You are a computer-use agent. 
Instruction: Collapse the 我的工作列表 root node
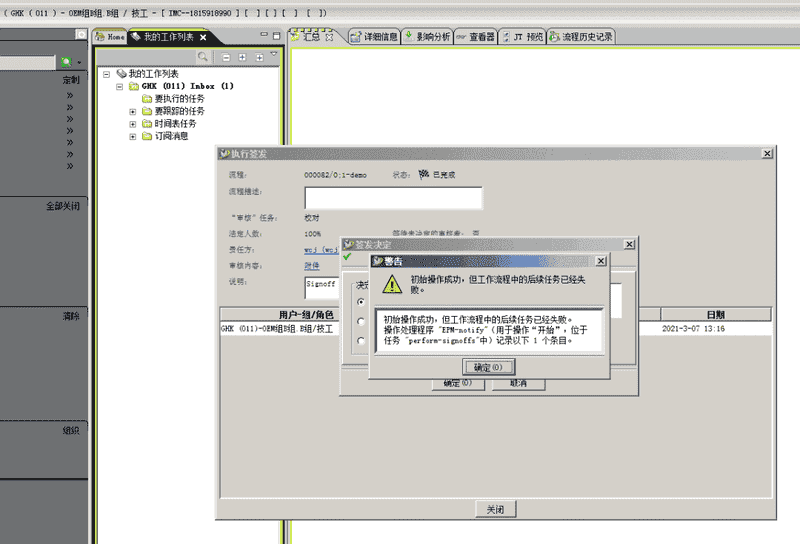click(x=106, y=74)
